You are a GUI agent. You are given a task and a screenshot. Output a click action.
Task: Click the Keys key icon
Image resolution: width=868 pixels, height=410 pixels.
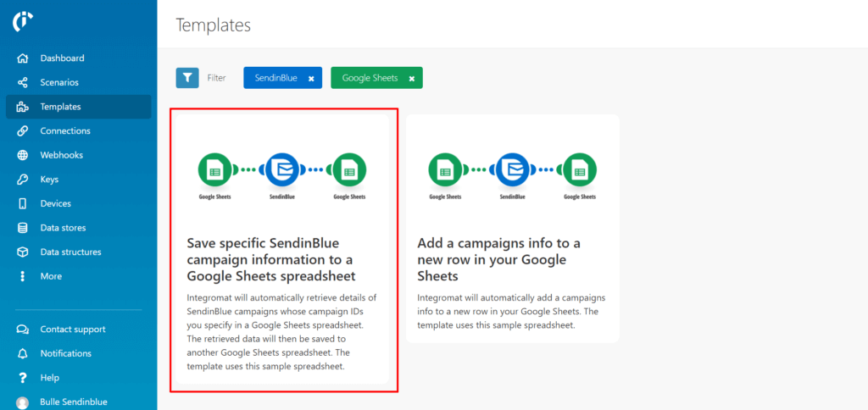point(23,180)
